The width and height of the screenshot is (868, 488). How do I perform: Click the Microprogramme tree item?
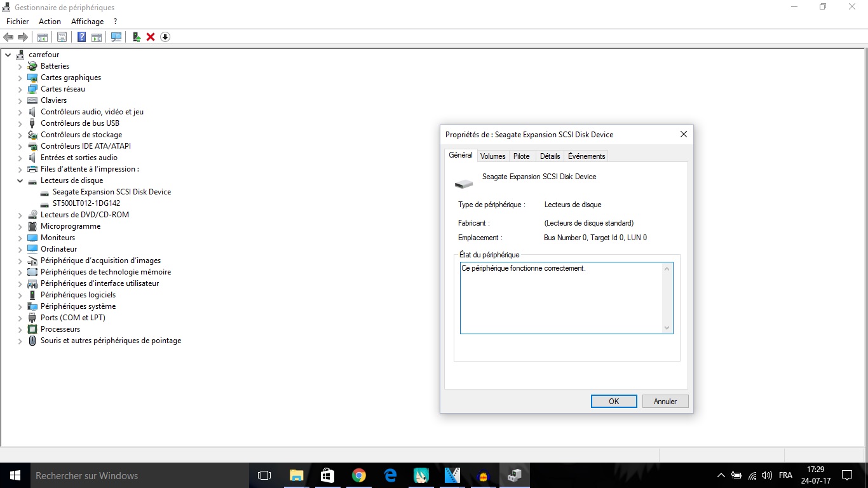(71, 226)
